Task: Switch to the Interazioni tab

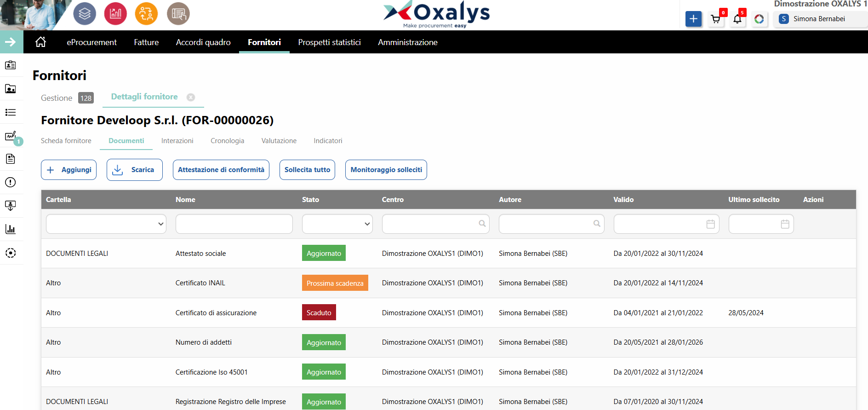Action: tap(177, 141)
